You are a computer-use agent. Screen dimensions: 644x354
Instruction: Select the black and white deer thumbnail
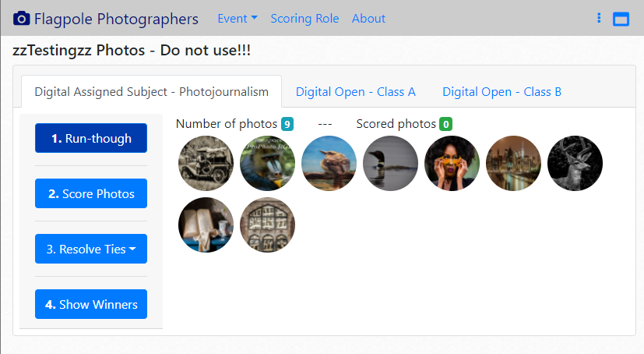[x=575, y=163]
